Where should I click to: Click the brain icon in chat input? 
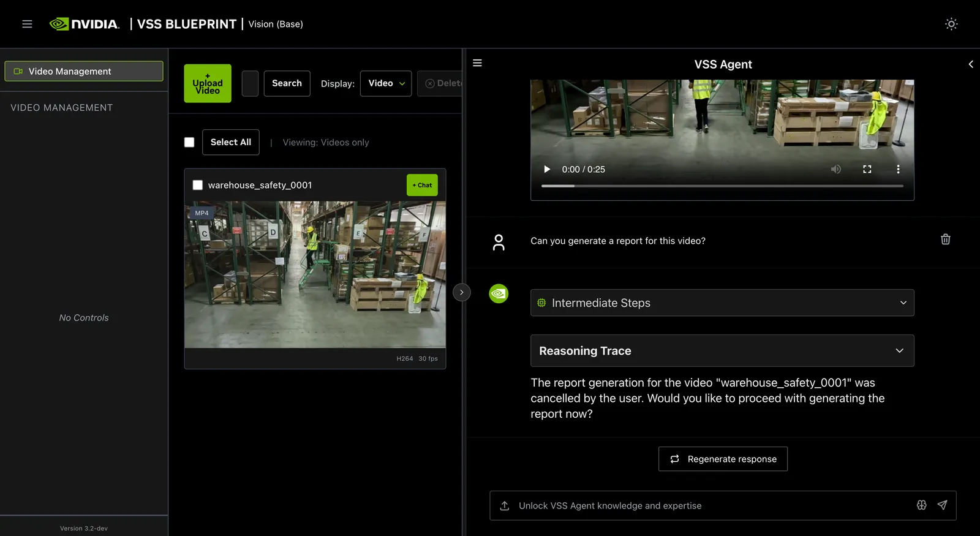[x=922, y=505]
